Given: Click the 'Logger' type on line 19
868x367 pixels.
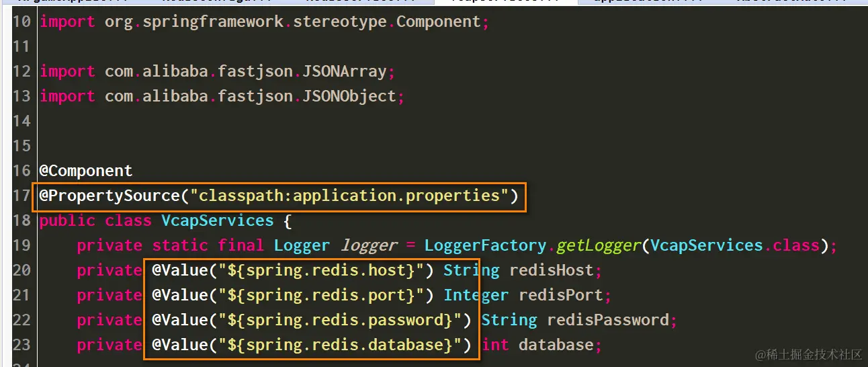Looking at the screenshot, I should point(302,246).
